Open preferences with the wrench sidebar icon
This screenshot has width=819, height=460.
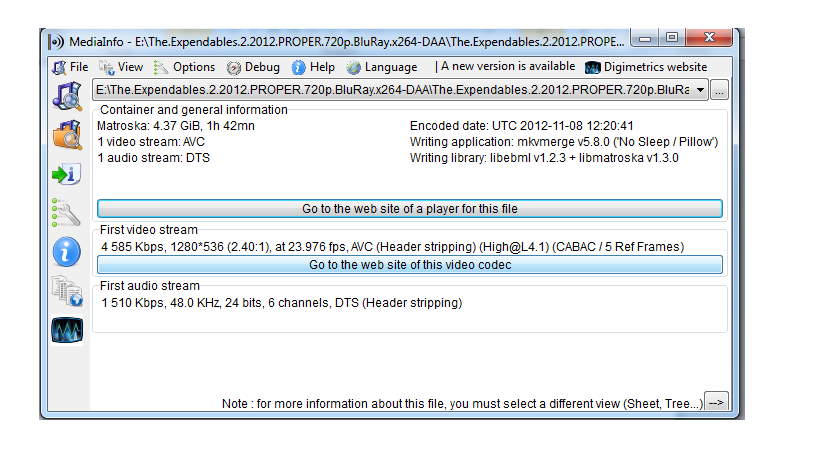(66, 213)
